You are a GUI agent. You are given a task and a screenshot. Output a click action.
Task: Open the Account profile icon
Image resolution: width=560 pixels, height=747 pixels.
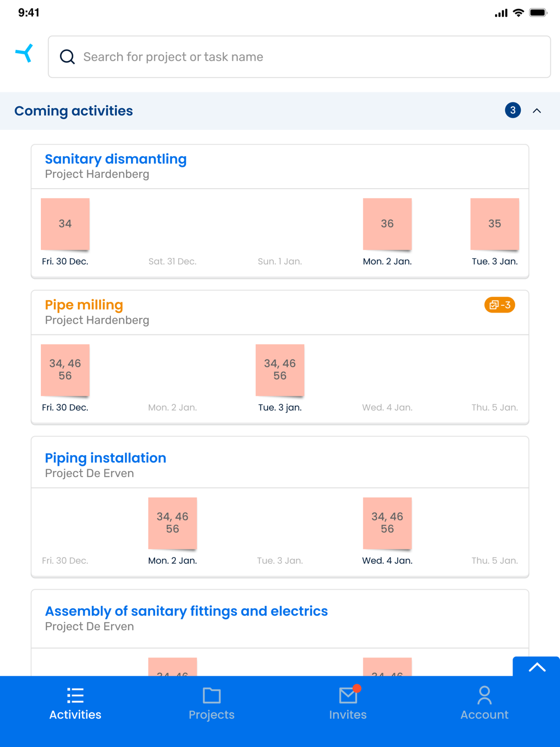coord(484,695)
